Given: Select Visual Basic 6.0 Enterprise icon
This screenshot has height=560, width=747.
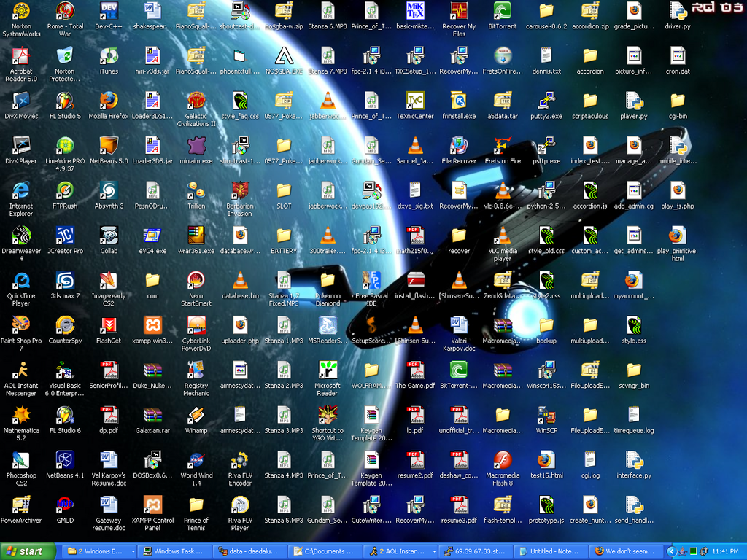Looking at the screenshot, I should 65,378.
